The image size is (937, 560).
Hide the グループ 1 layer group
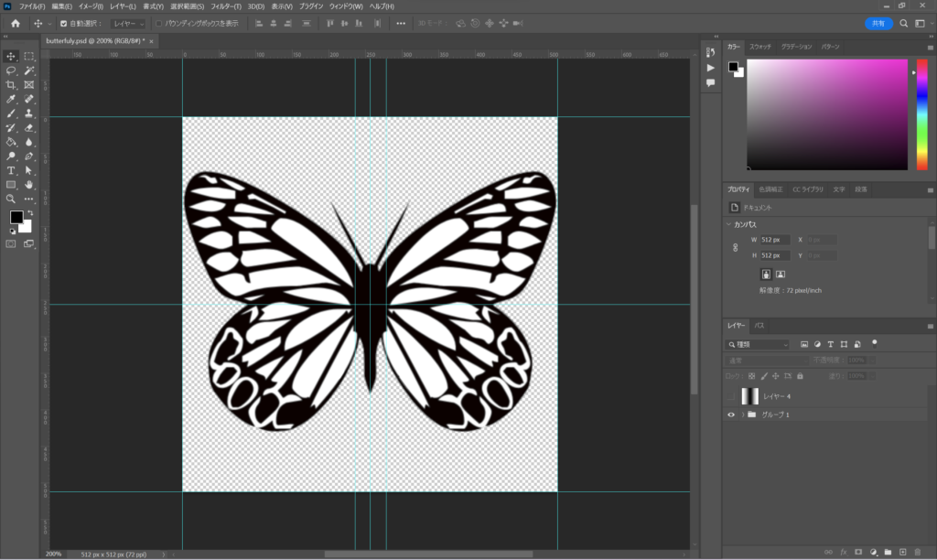click(731, 415)
